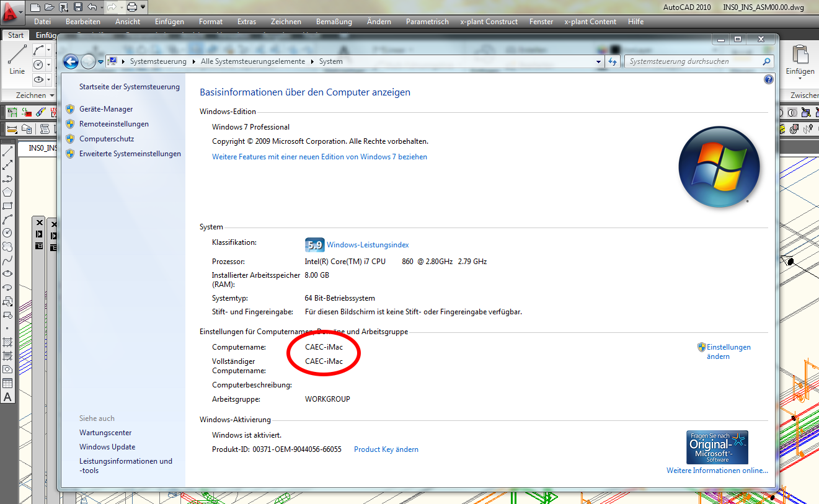Open Computerschutz link
The width and height of the screenshot is (819, 504).
click(x=107, y=139)
